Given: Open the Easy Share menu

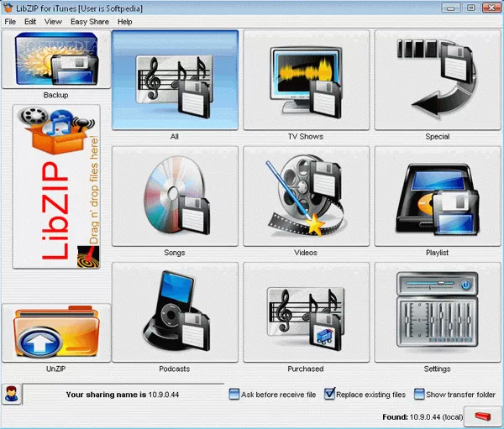Looking at the screenshot, I should tap(90, 22).
